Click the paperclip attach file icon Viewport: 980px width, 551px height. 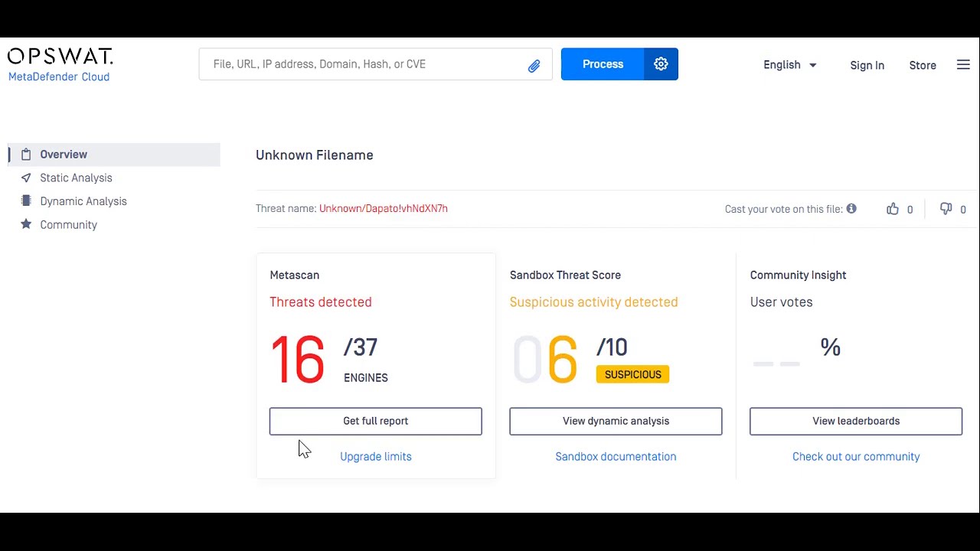(534, 65)
